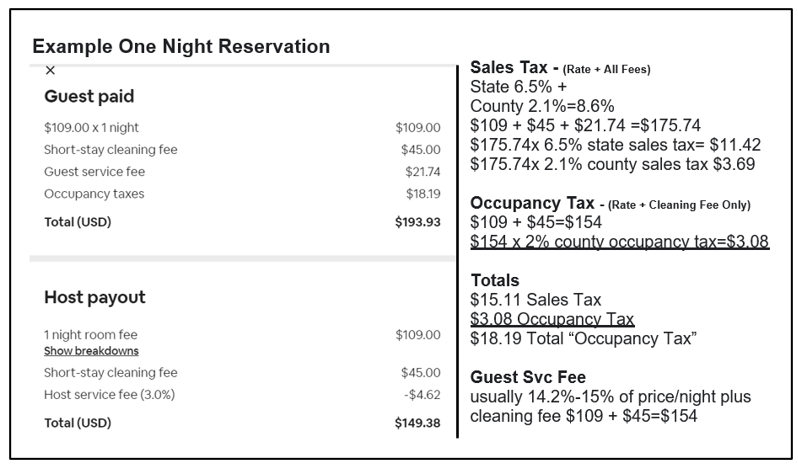Click the Host payout heading

tap(95, 297)
